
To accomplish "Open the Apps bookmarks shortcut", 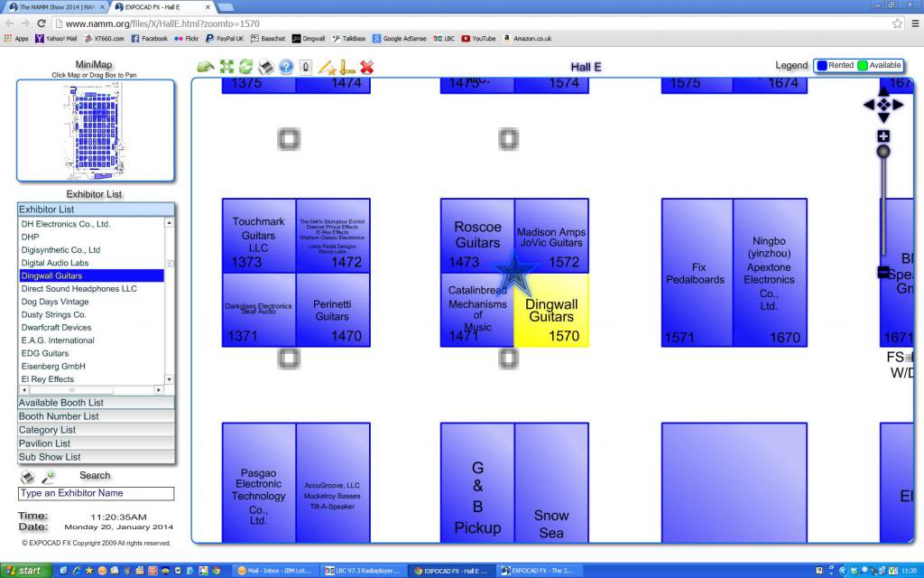I will coord(16,38).
